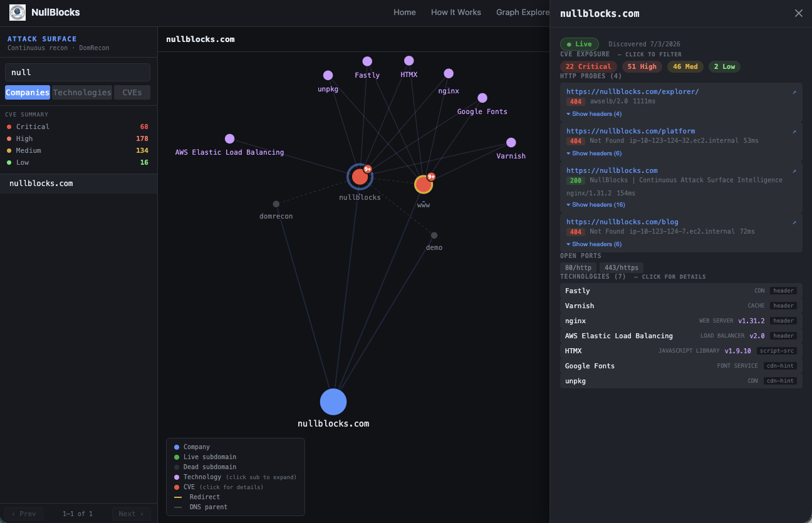Viewport: 812px width, 523px height.
Task: Select the domrecon dead subdomain node
Action: tap(276, 204)
